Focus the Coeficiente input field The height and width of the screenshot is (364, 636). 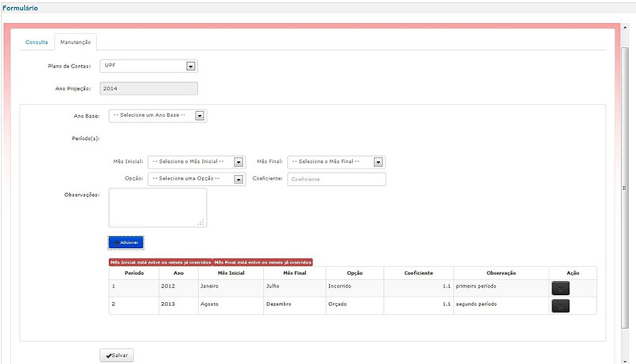tap(336, 179)
